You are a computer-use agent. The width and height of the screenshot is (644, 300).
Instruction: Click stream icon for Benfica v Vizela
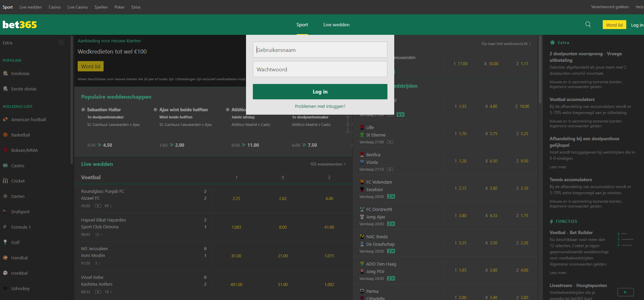click(x=390, y=169)
